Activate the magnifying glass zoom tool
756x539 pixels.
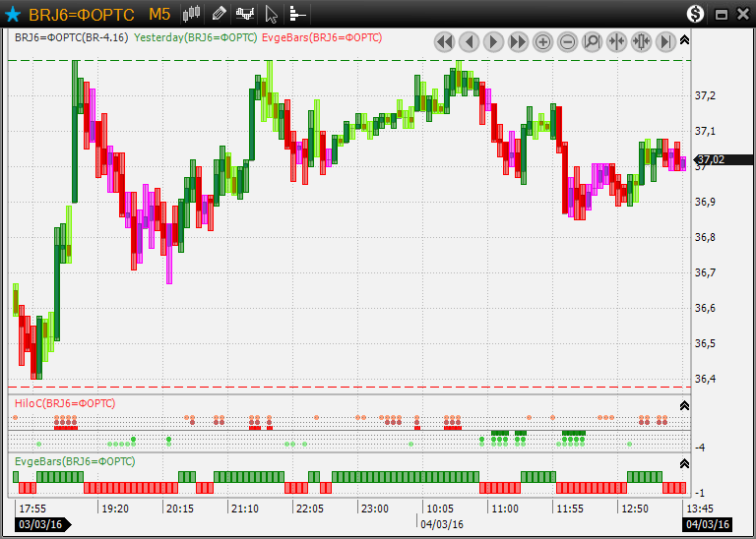[x=592, y=41]
